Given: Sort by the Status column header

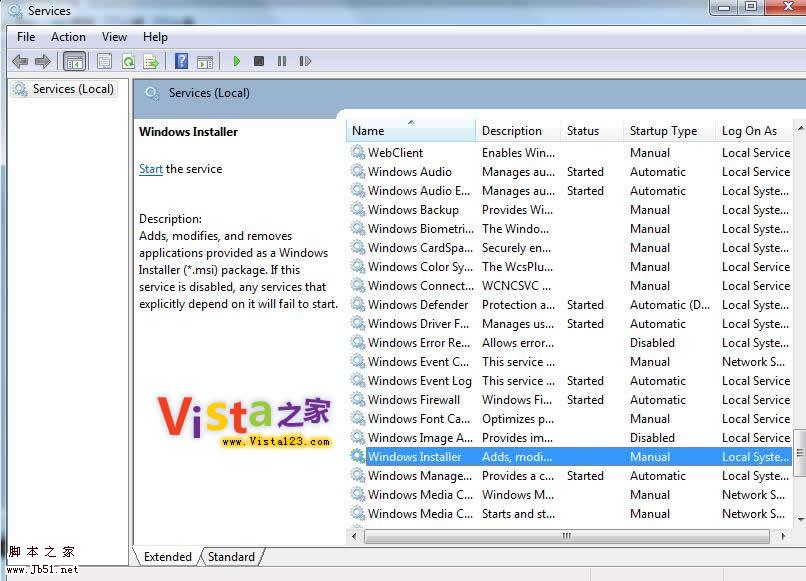Looking at the screenshot, I should click(592, 131).
